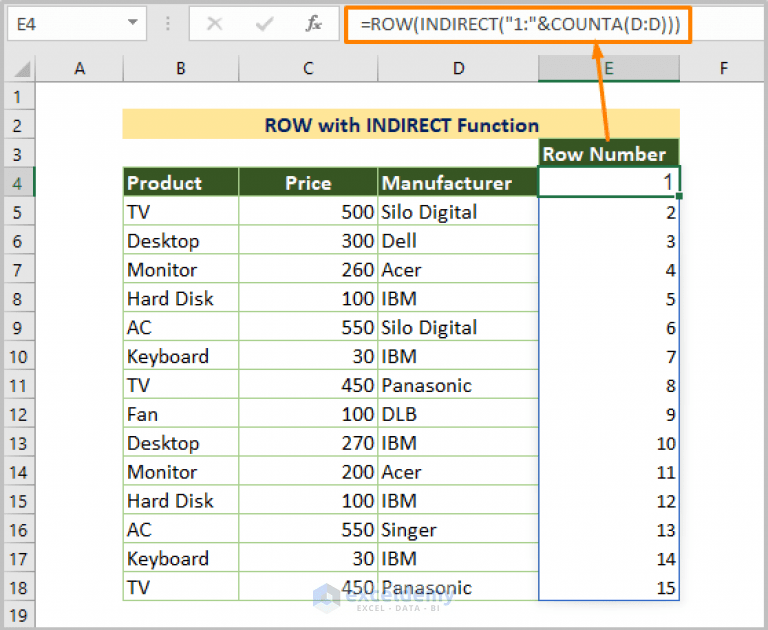Select column B header
768x630 pixels.
pyautogui.click(x=181, y=68)
